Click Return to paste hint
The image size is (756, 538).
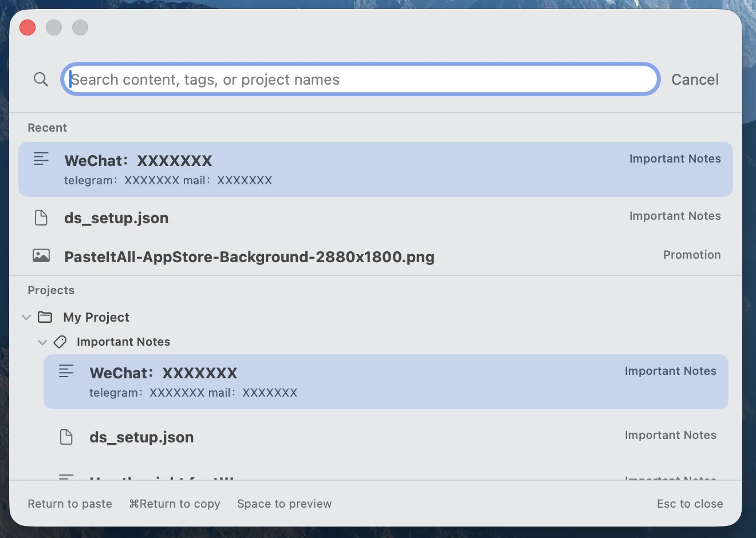point(70,504)
